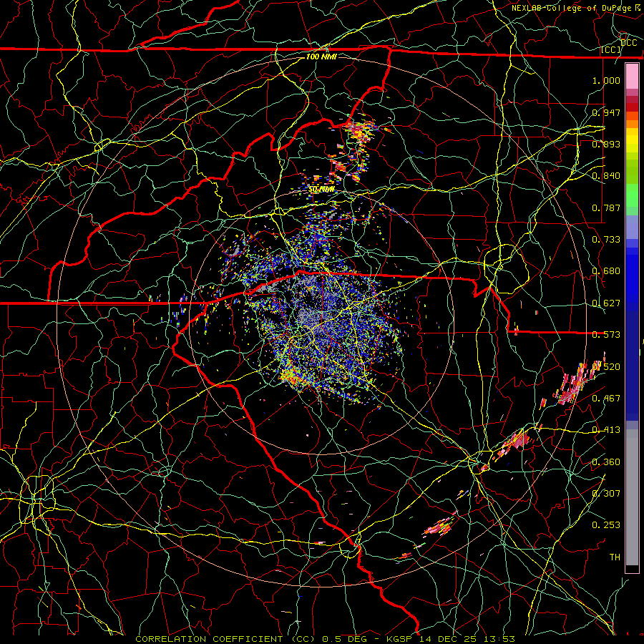The width and height of the screenshot is (644, 644).
Task: Click the 0.733 legend value
Action: (x=606, y=240)
